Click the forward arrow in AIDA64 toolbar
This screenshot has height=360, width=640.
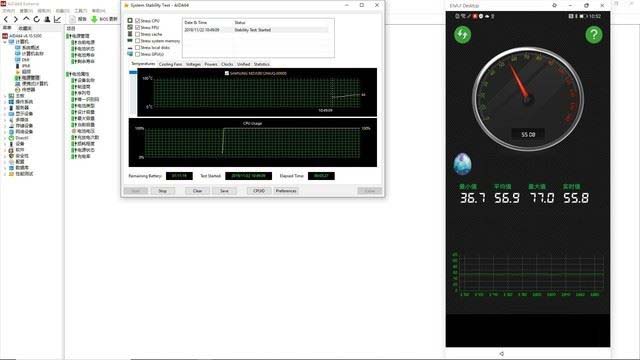tap(16, 19)
